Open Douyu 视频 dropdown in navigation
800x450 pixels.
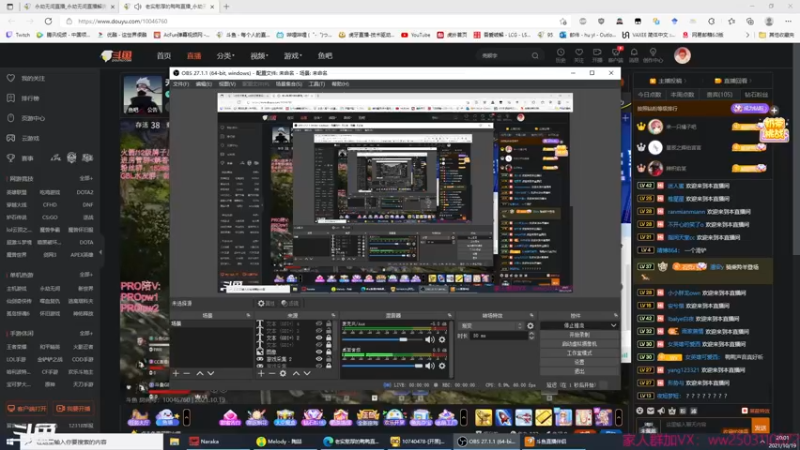point(259,56)
